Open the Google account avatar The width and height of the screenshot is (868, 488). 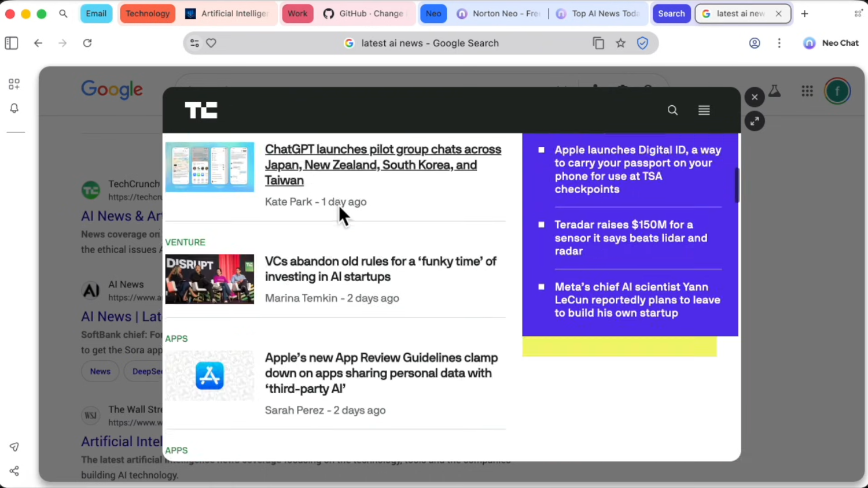coord(837,91)
